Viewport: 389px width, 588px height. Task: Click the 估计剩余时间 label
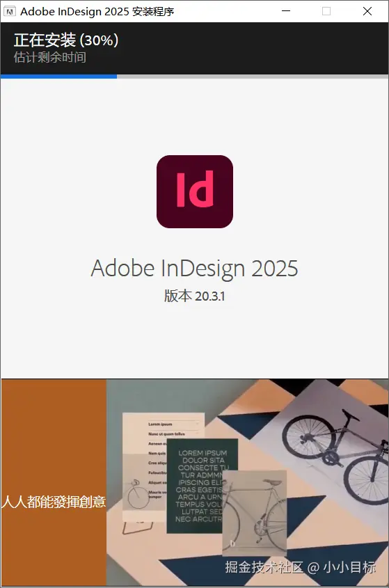[50, 57]
